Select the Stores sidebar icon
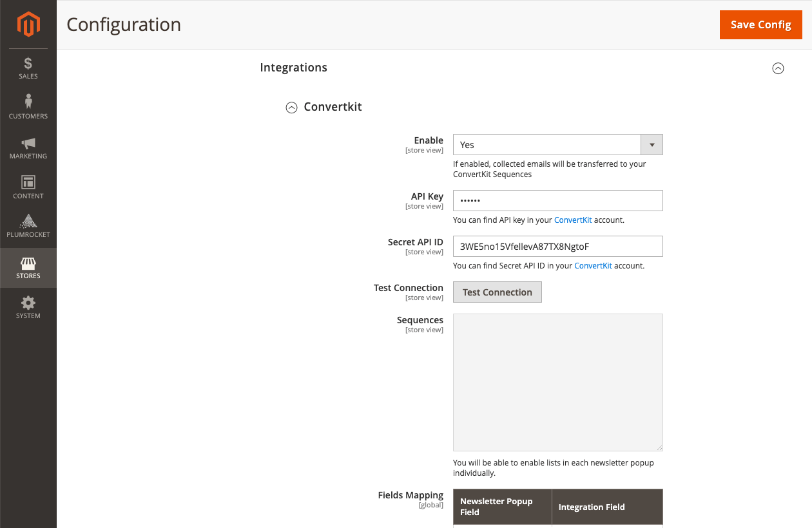This screenshot has height=528, width=812. pos(28,267)
